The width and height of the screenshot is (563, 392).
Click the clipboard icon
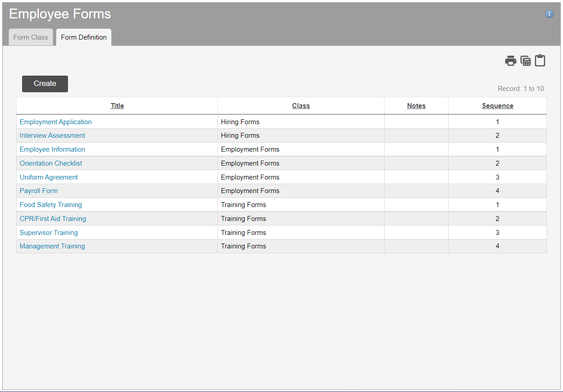540,60
